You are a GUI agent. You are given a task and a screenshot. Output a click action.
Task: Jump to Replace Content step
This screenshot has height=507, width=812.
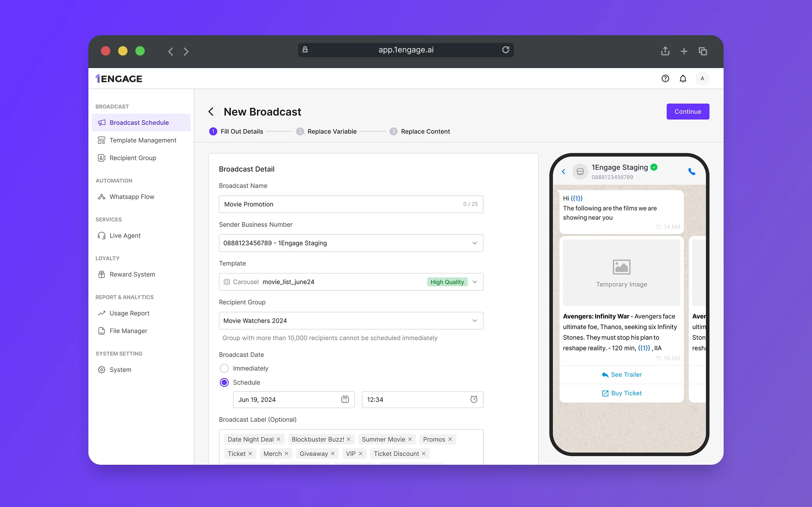[420, 131]
